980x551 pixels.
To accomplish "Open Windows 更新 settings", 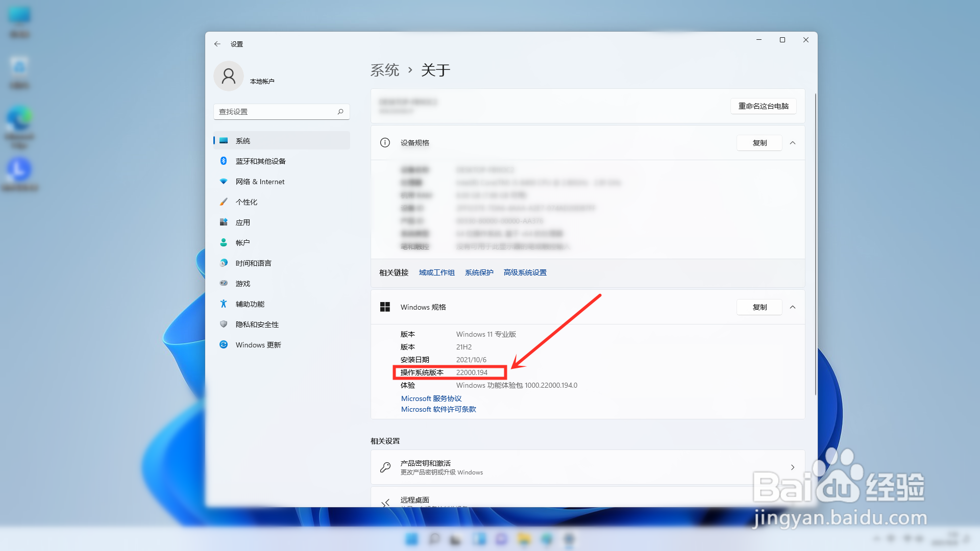I will pos(281,345).
